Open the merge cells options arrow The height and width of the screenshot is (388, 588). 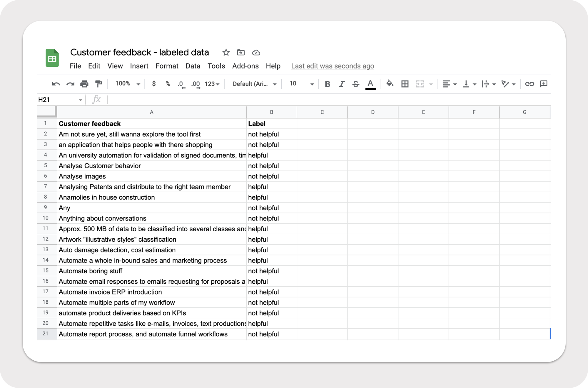[431, 84]
